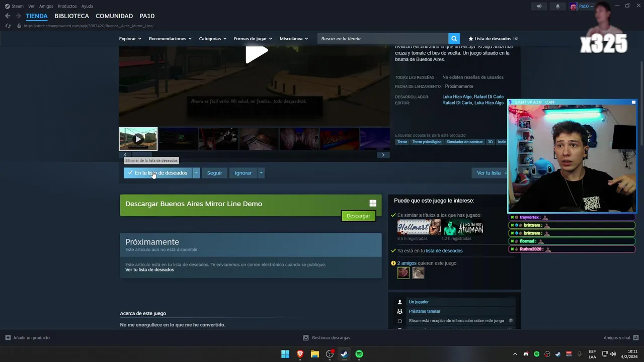Expand the Formas de jugar menu
This screenshot has height=362, width=644.
(x=253, y=39)
